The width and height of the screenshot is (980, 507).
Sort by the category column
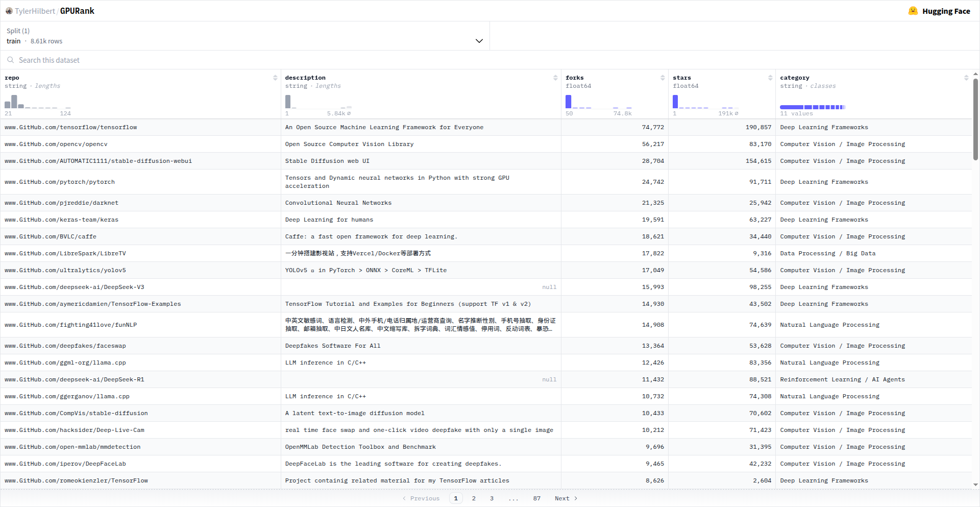966,78
